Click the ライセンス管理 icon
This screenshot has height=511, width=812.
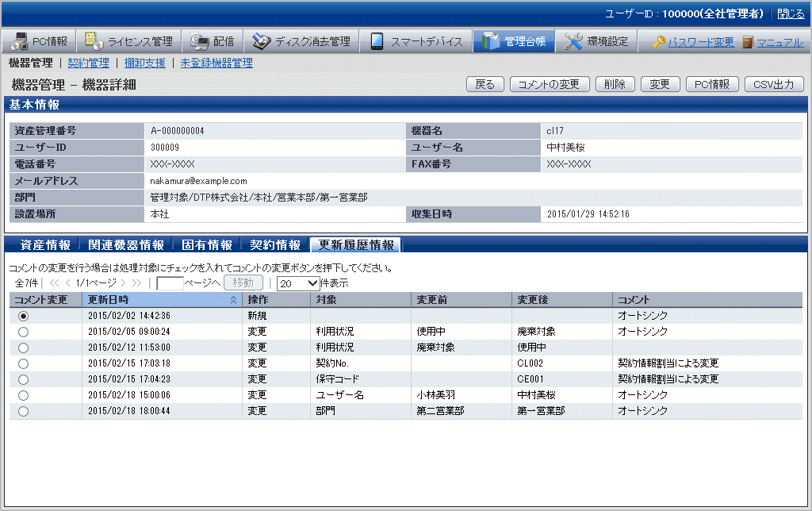tap(94, 42)
